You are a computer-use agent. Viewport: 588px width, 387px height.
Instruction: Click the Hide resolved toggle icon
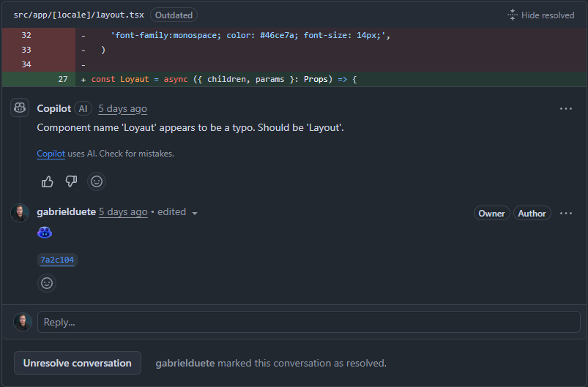pos(513,15)
